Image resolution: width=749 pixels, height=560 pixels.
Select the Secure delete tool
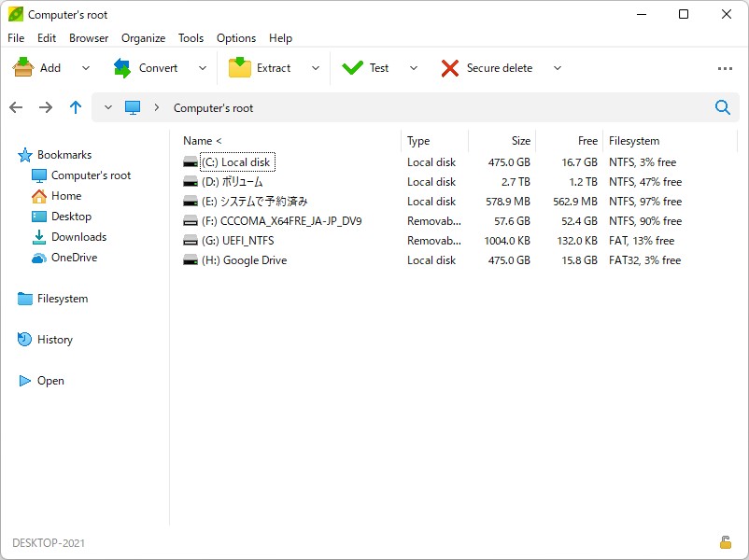tap(495, 67)
